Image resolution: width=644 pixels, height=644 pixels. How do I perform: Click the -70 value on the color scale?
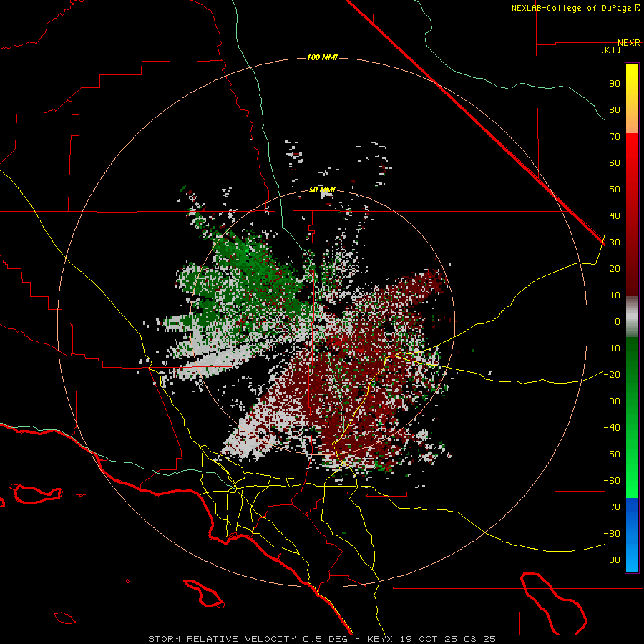pos(612,507)
